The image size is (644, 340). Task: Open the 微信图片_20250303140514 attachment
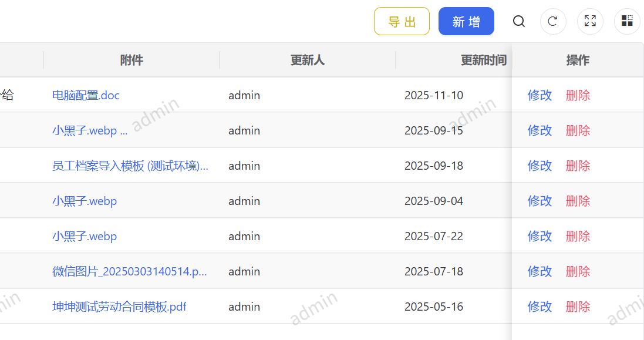point(130,271)
